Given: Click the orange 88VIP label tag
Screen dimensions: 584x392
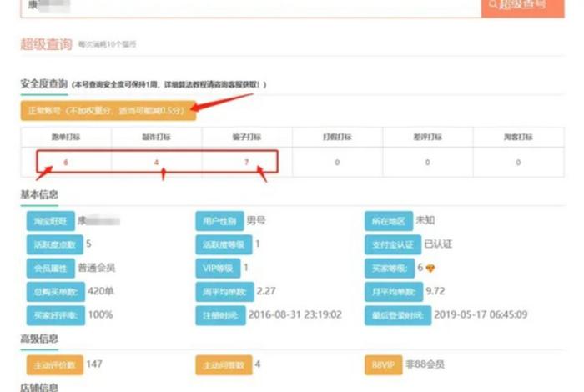Looking at the screenshot, I should 384,365.
